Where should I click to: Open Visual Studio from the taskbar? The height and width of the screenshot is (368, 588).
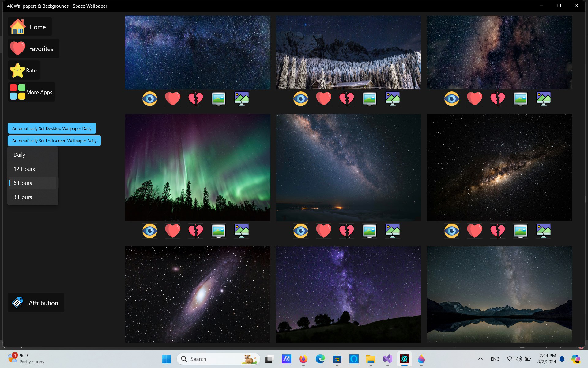click(387, 359)
